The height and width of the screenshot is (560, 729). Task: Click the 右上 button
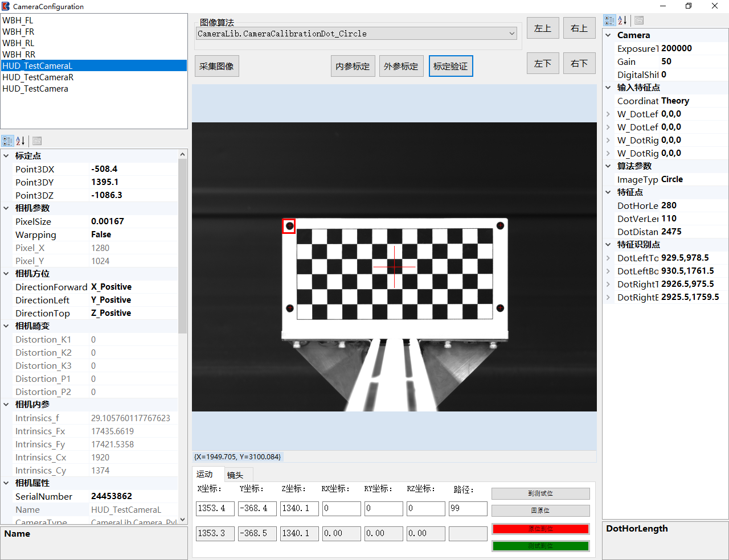click(x=579, y=28)
